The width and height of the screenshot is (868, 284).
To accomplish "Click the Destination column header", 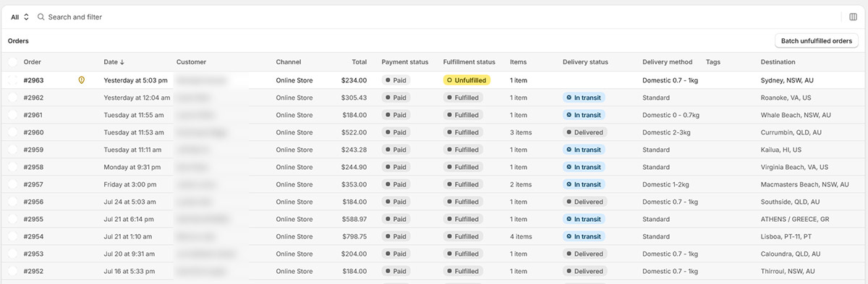I will point(778,62).
